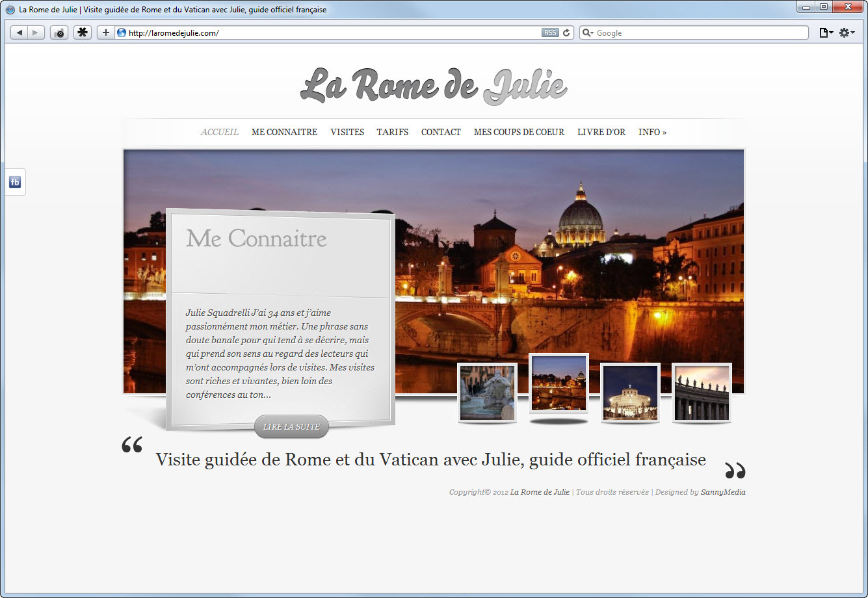This screenshot has height=598, width=868.
Task: Open the CONTACT menu item
Action: pos(441,132)
